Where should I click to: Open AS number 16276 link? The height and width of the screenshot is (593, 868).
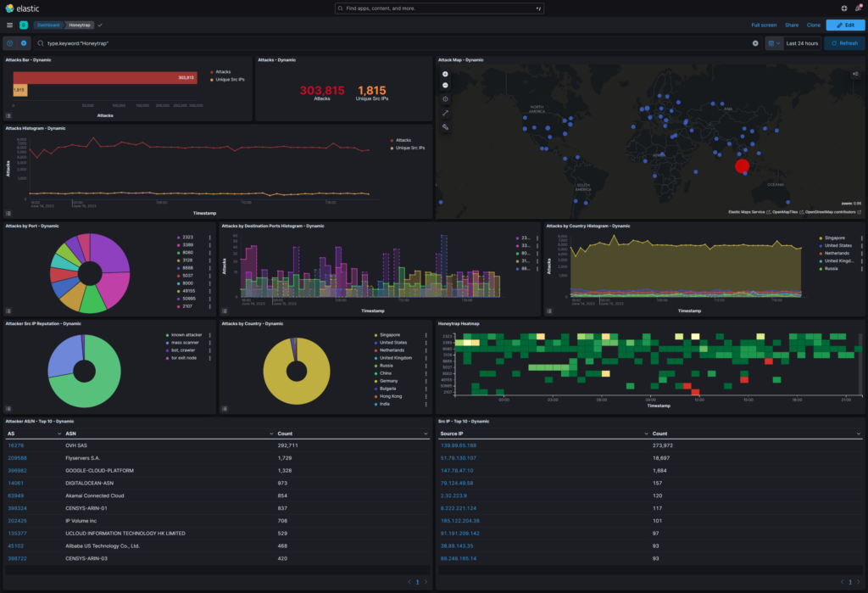pos(16,445)
